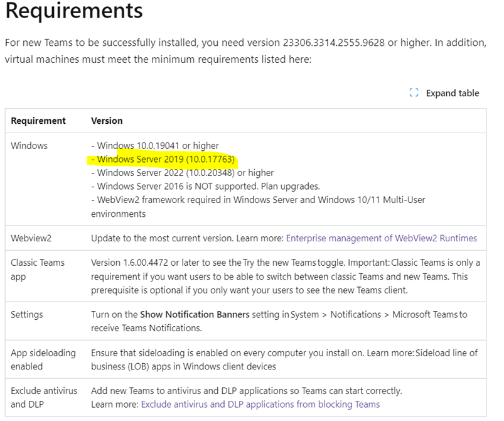Click the Version column header
The width and height of the screenshot is (504, 421).
[107, 121]
